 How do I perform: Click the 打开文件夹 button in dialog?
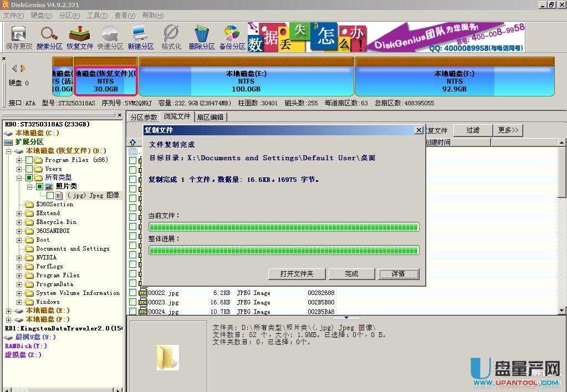pyautogui.click(x=297, y=274)
